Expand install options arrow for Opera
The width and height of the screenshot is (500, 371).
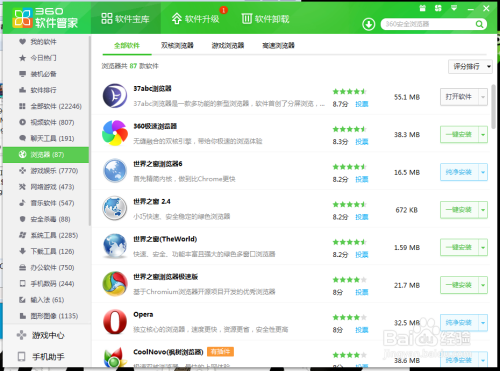point(483,323)
